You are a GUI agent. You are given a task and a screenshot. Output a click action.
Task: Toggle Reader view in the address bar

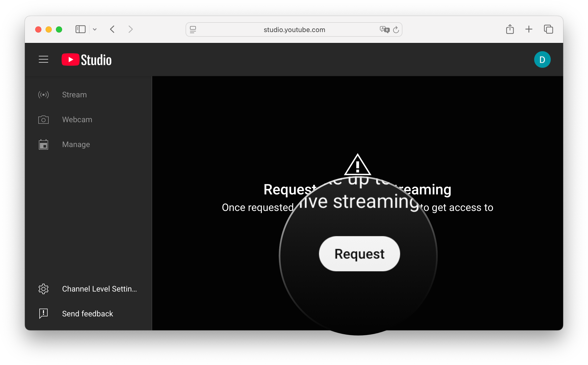tap(193, 29)
